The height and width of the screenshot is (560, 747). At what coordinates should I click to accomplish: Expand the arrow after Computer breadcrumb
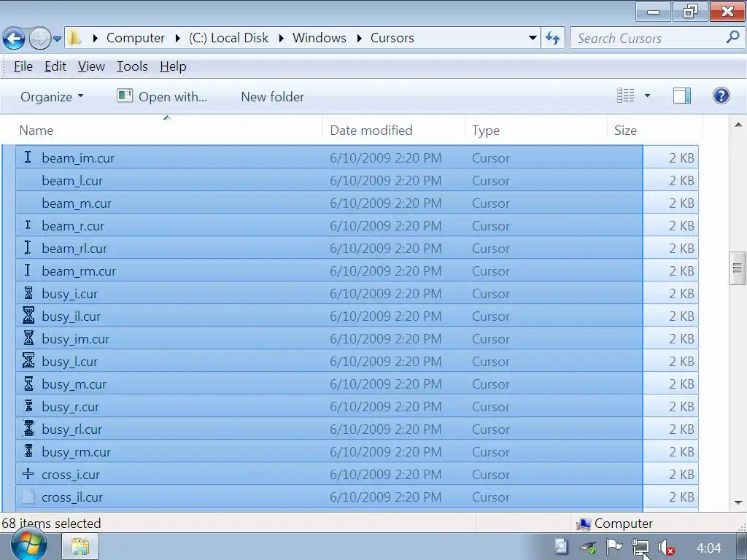coord(177,38)
